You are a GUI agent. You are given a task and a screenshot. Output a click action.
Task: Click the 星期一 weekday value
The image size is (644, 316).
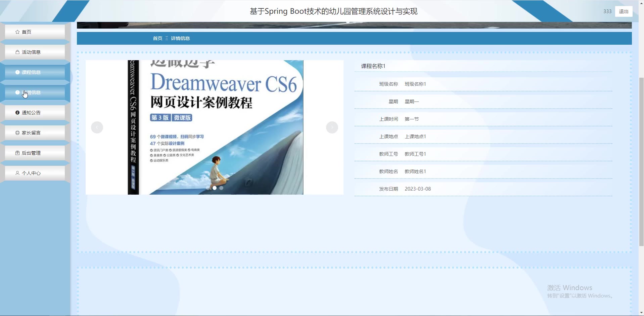[x=412, y=102]
